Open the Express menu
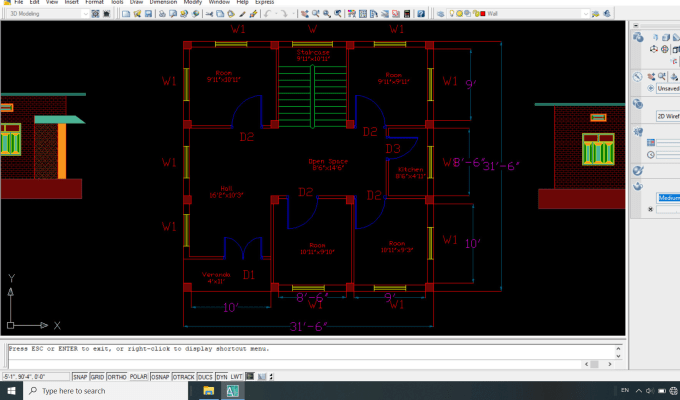Image resolution: width=680 pixels, height=400 pixels. pyautogui.click(x=264, y=2)
